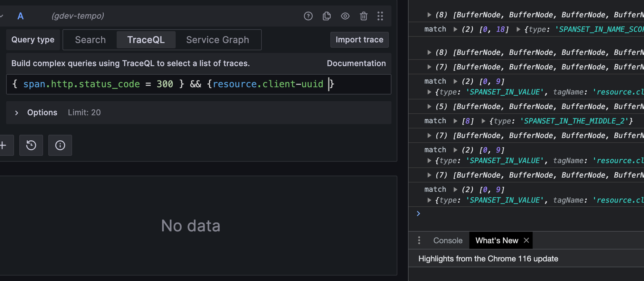Open query history
This screenshot has width=644, height=281.
point(31,145)
